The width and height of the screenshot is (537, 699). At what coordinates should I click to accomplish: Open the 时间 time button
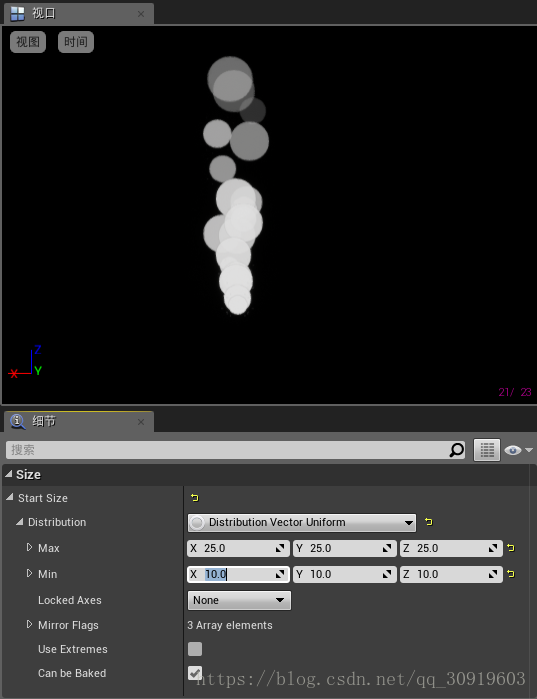point(76,42)
